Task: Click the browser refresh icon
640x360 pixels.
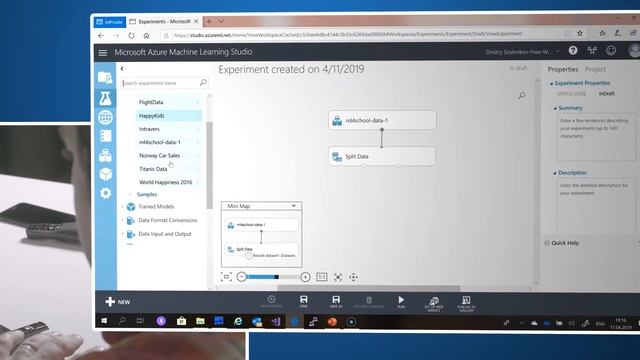Action: tap(131, 36)
